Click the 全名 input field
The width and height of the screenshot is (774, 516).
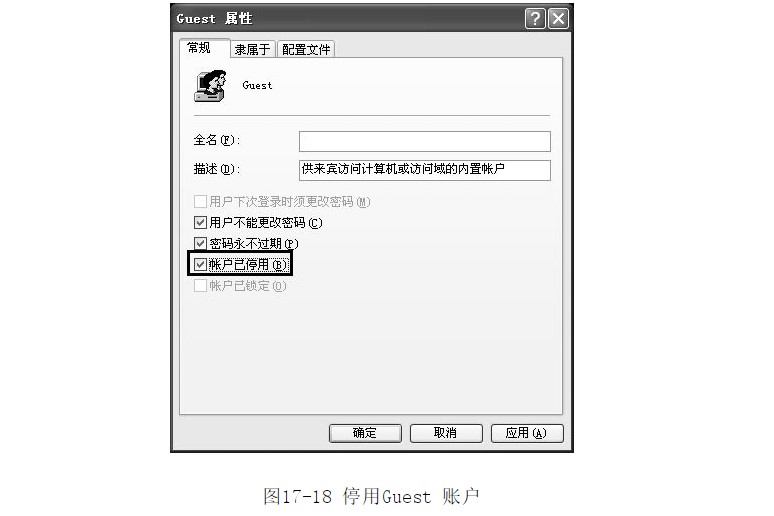(x=425, y=141)
